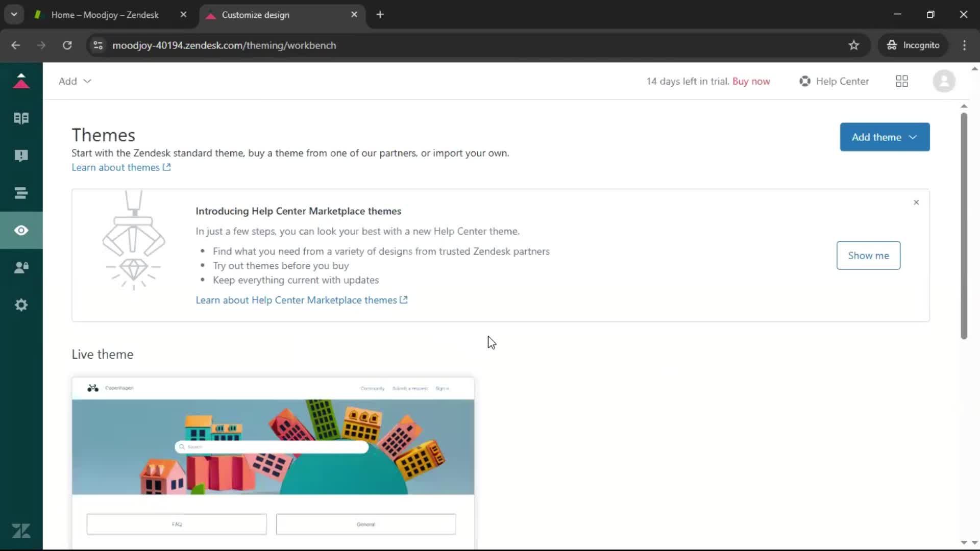
Task: Open the Guide home logo icon
Action: 21,81
